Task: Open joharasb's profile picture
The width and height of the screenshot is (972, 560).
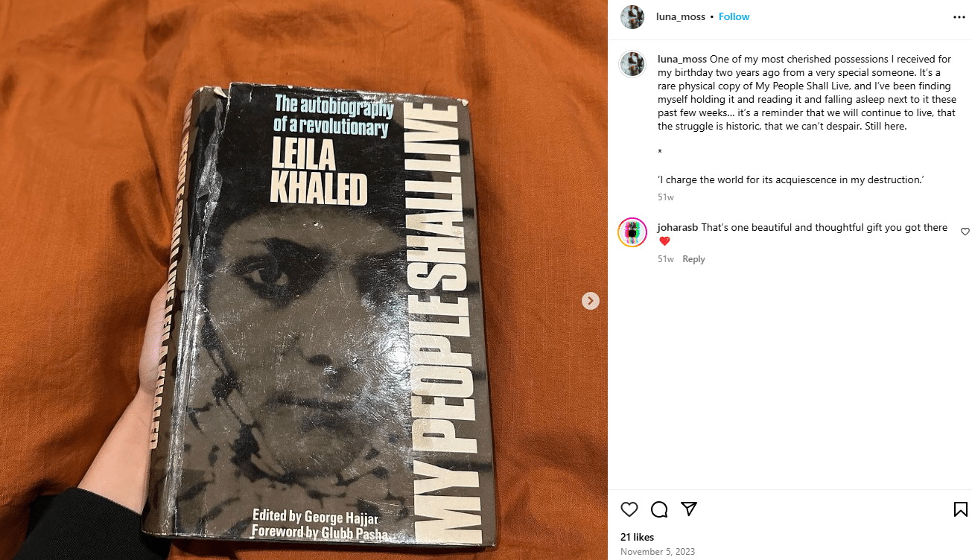Action: 632,232
